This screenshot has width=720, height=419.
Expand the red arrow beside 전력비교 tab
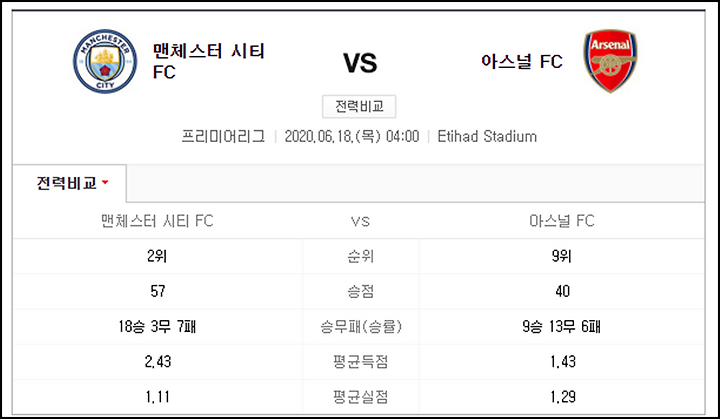(105, 182)
